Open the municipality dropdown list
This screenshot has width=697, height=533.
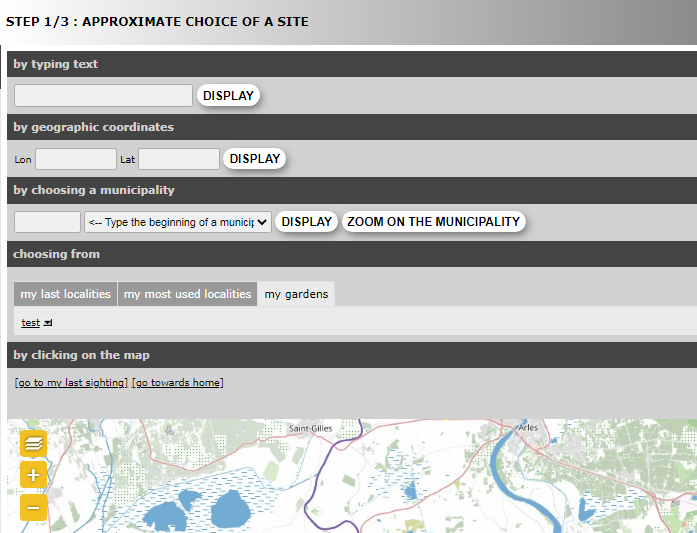[178, 222]
